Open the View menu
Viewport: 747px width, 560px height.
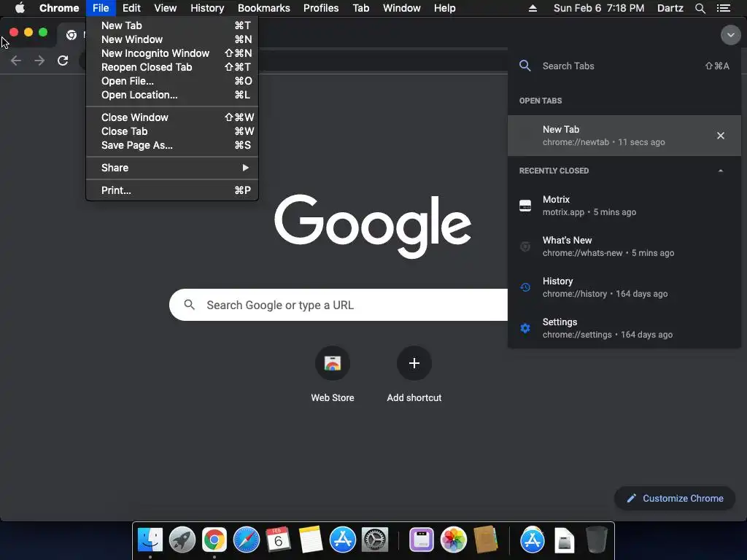(166, 8)
